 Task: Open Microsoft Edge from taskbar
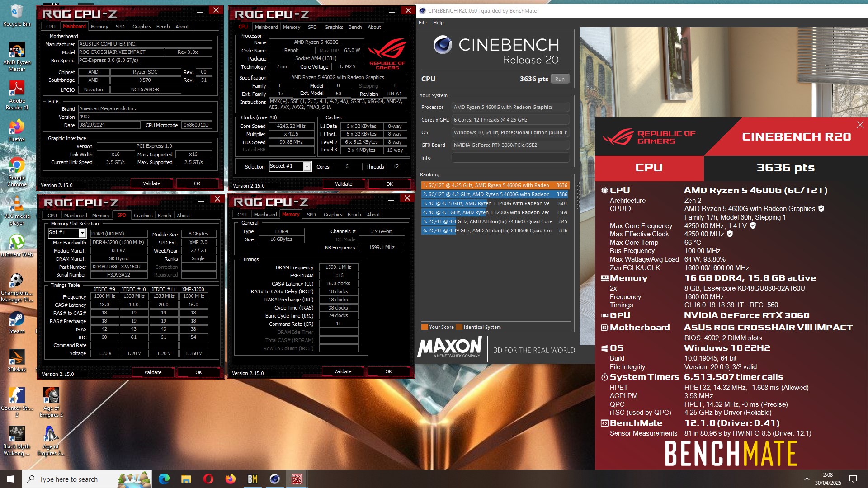click(164, 479)
